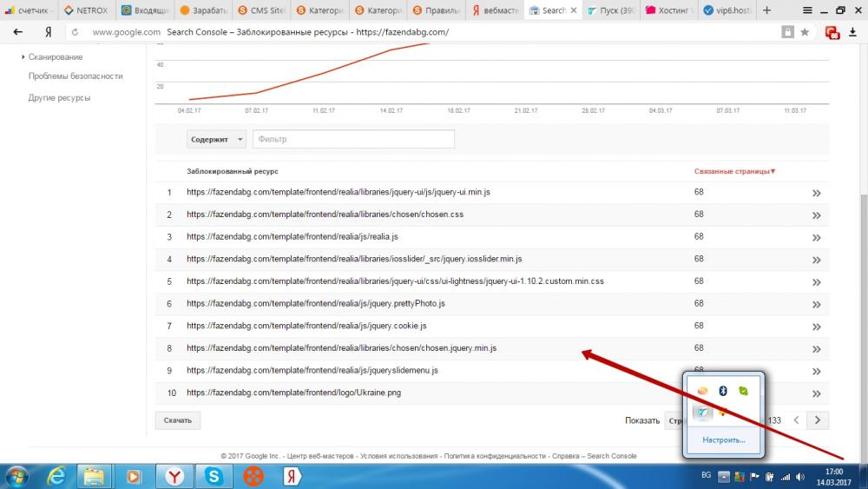Click Настроить in the tray popup

[724, 440]
